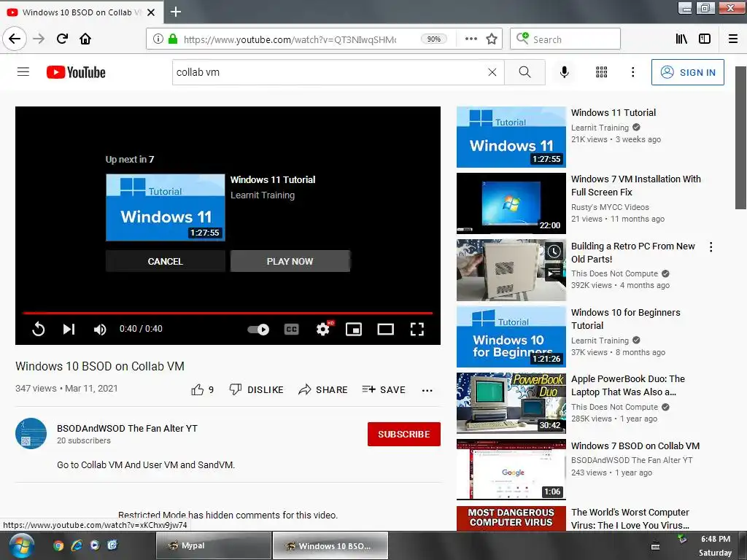Show browser sidebars icon
The height and width of the screenshot is (560, 747).
tap(705, 39)
